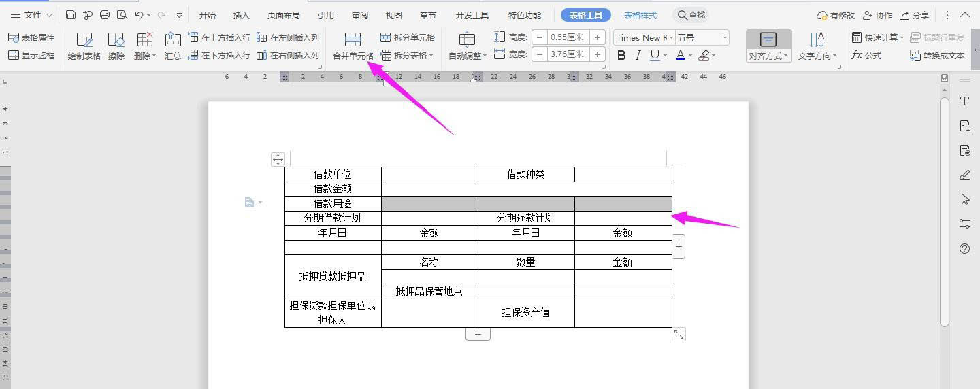
Task: Insert column right with 在右侧插入列
Action: tap(288, 56)
